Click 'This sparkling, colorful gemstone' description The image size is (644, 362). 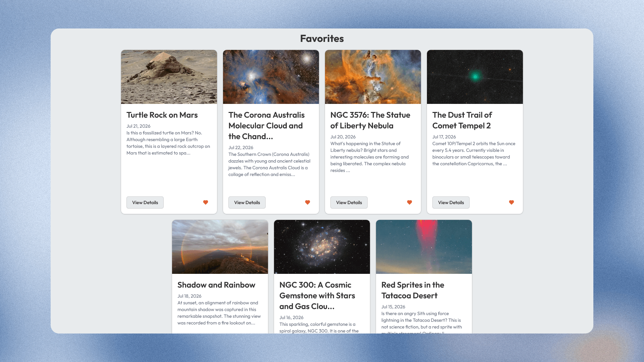[x=319, y=327]
